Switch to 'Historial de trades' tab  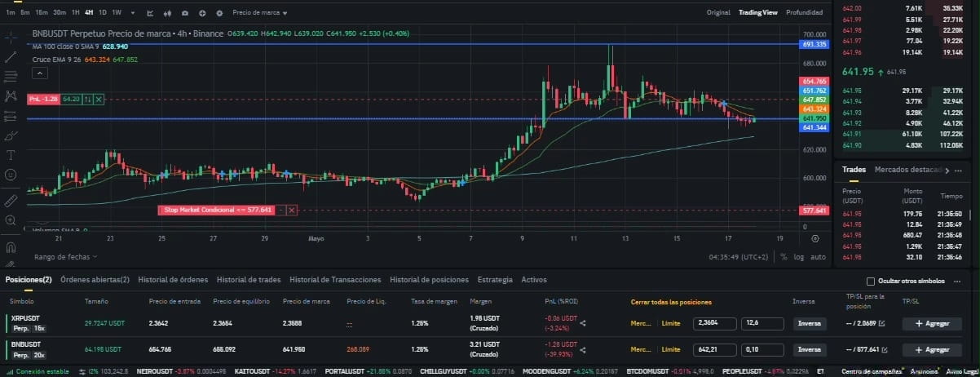click(249, 280)
